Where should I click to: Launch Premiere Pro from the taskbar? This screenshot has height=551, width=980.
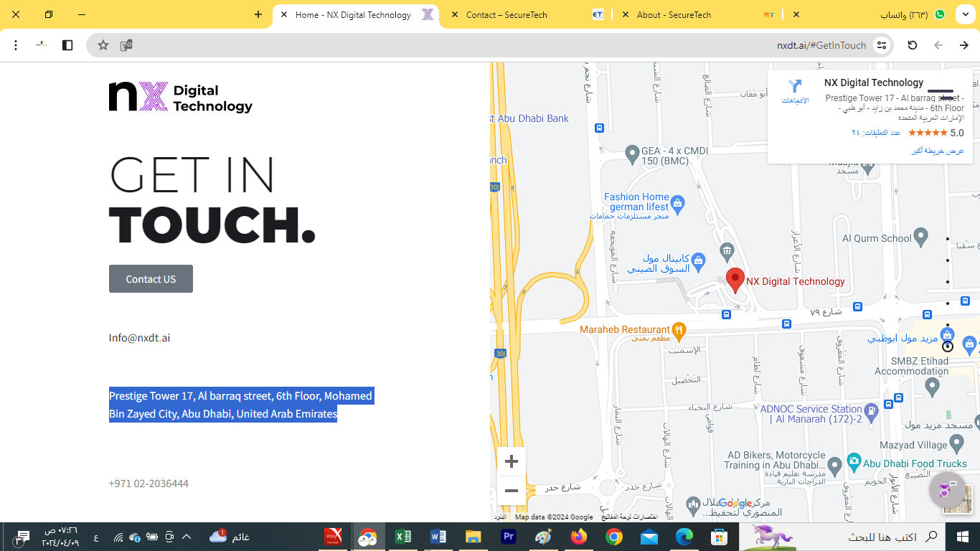509,537
